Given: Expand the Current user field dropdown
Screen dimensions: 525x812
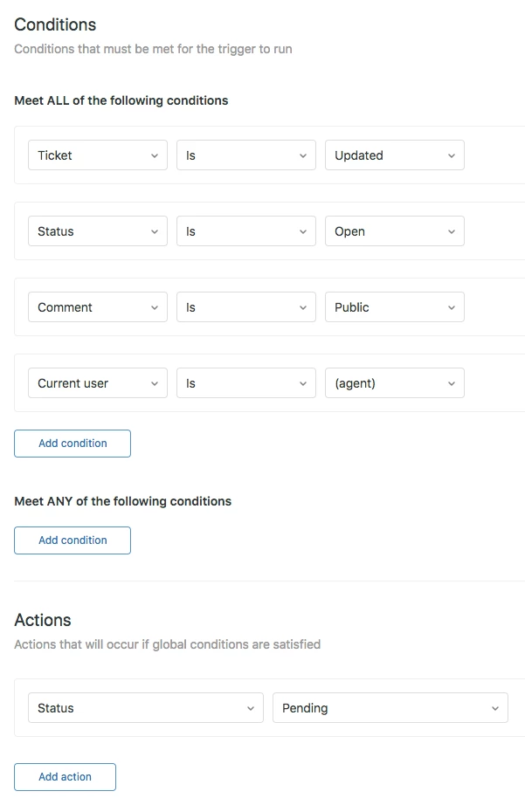Looking at the screenshot, I should (97, 383).
